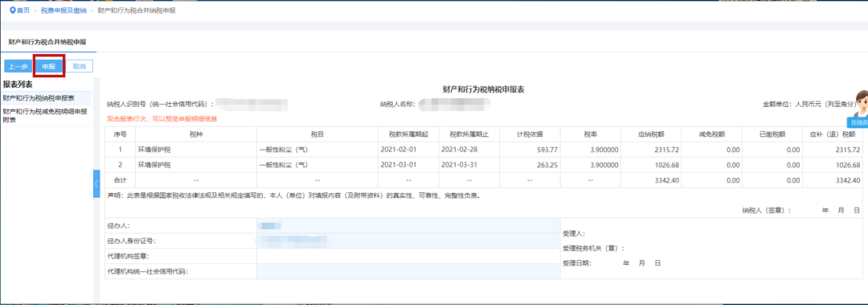Click period end date 2021-03-31

pos(460,165)
